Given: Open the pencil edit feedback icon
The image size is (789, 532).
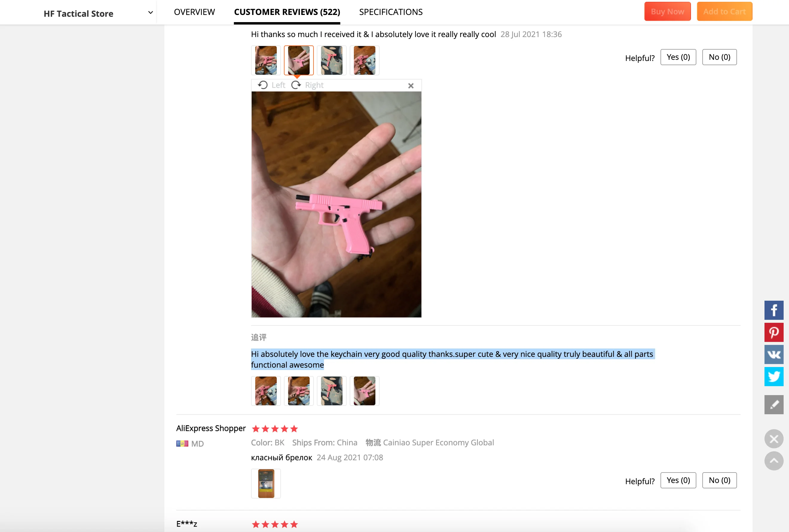Looking at the screenshot, I should [773, 404].
